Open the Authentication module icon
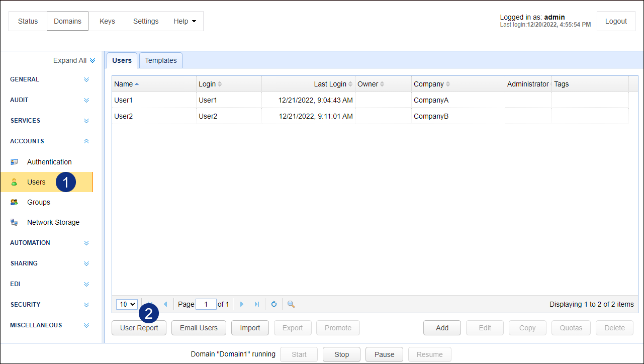This screenshot has height=364, width=644. (14, 162)
